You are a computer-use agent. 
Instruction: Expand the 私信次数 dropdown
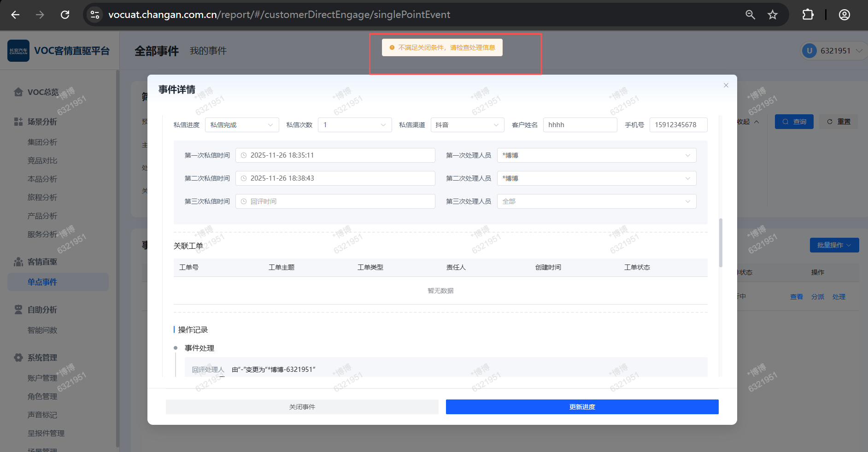tap(354, 125)
